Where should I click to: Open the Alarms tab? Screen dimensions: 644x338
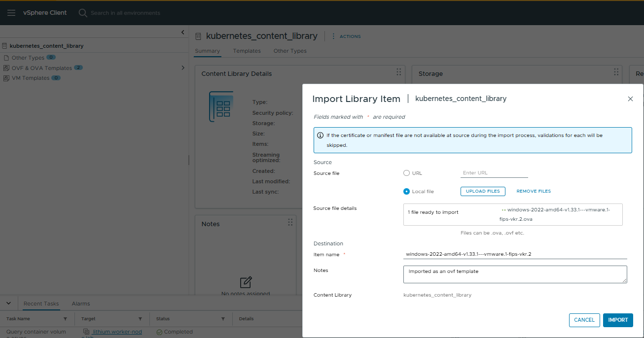(80, 304)
